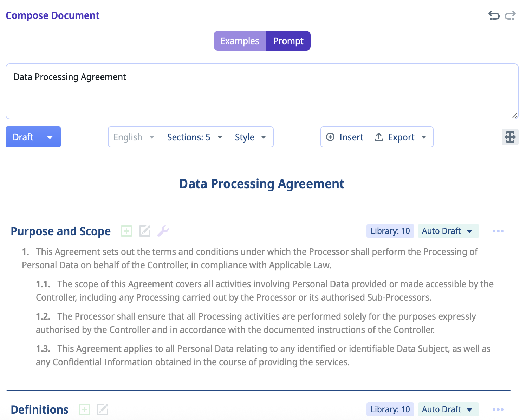Viewport: 520px width, 420px height.
Task: Open Auto Draft dropdown for Purpose and Scope
Action: click(x=448, y=231)
